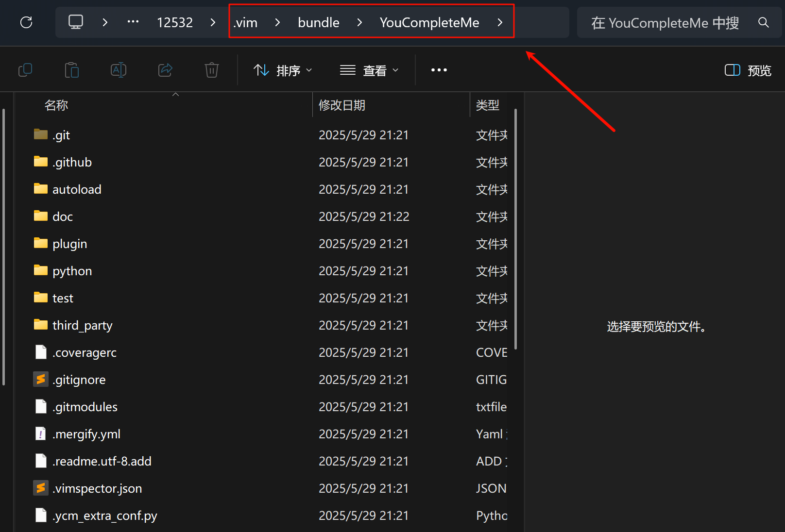Select the Rename icon
This screenshot has width=785, height=532.
[x=118, y=69]
